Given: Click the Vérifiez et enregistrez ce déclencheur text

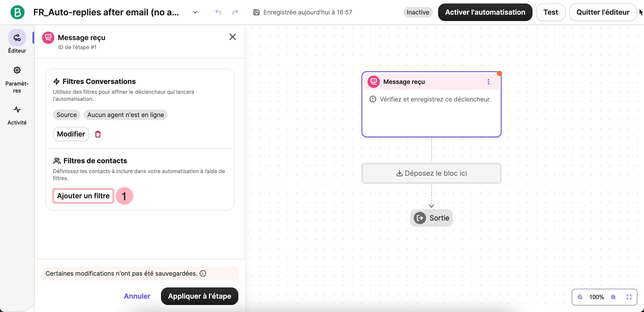Looking at the screenshot, I should 435,99.
